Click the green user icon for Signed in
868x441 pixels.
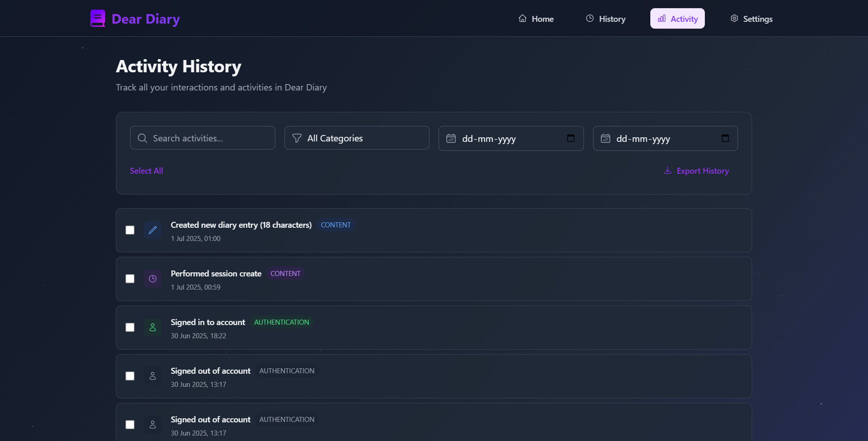pos(153,327)
